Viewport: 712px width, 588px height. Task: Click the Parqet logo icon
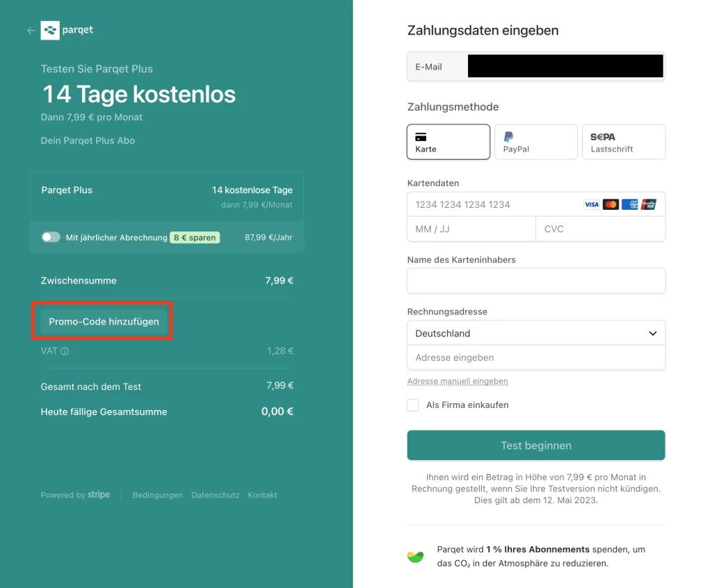[x=50, y=31]
